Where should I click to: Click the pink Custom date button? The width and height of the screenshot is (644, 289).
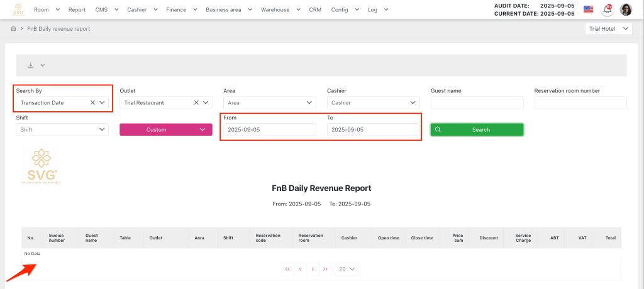163,129
